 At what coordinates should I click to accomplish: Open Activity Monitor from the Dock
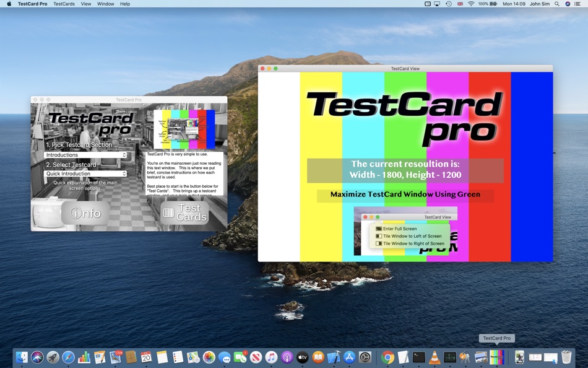(450, 357)
